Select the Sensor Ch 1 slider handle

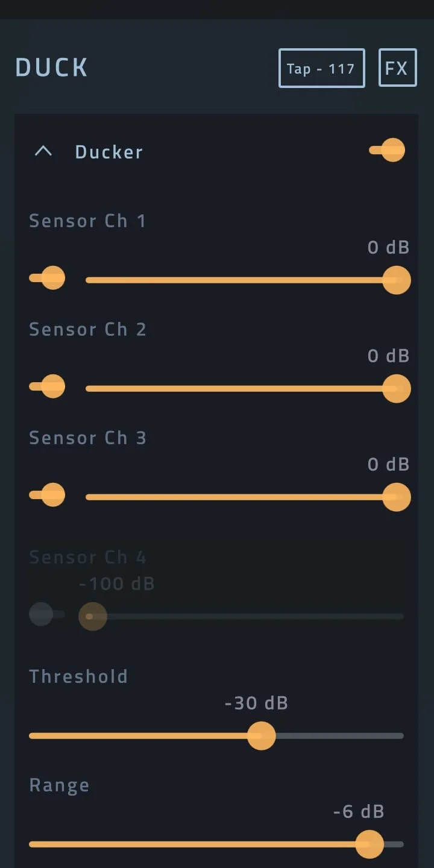point(397,280)
